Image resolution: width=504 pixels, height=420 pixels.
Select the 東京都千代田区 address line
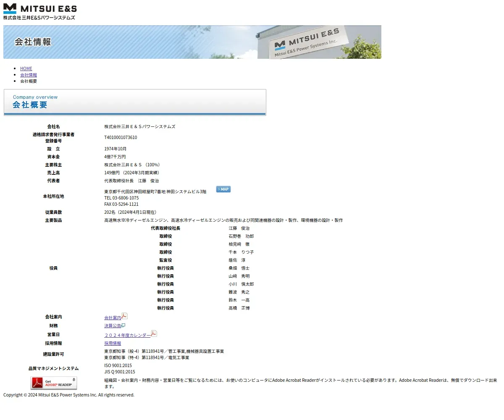click(155, 192)
